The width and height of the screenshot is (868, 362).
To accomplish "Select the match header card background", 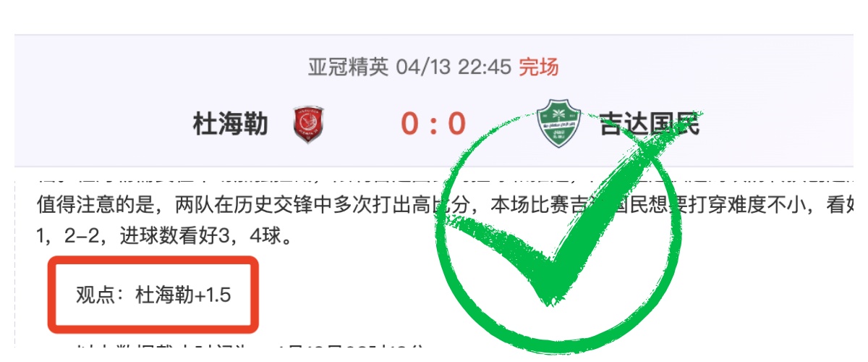I will tap(434, 100).
